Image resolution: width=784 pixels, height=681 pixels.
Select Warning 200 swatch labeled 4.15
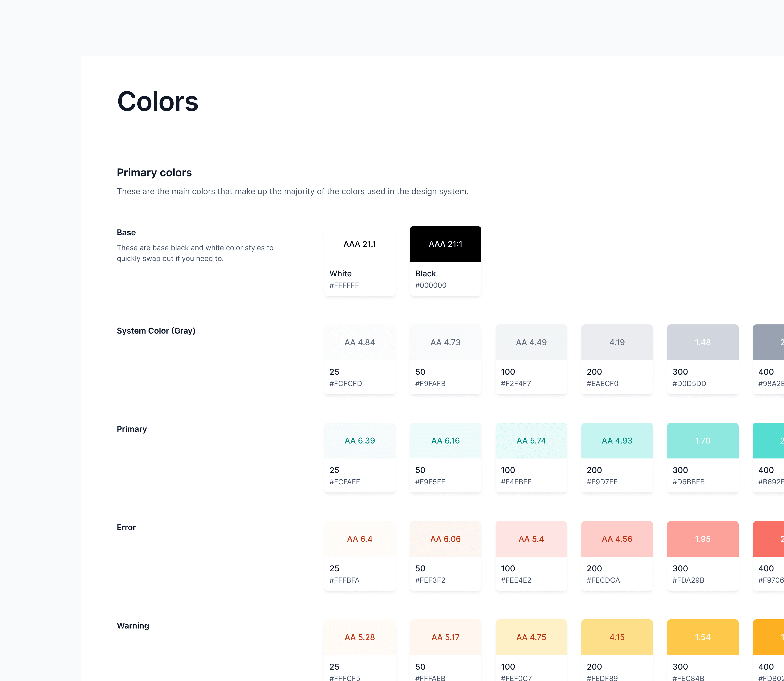click(617, 637)
